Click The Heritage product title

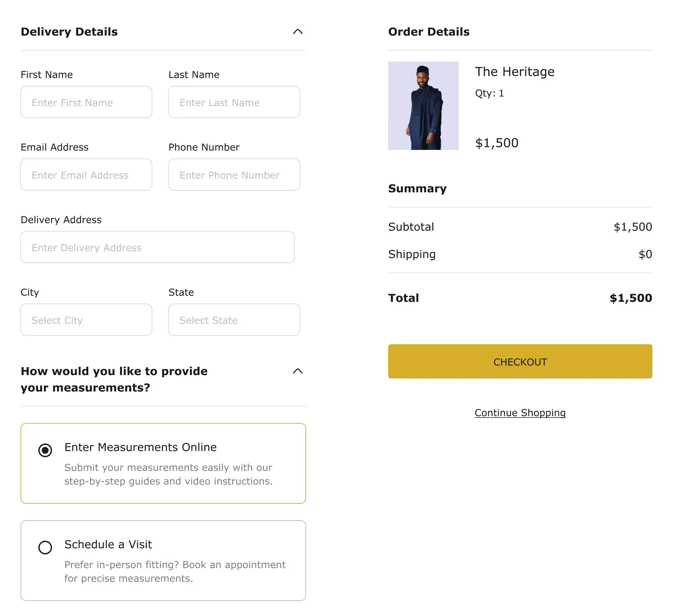click(x=515, y=72)
